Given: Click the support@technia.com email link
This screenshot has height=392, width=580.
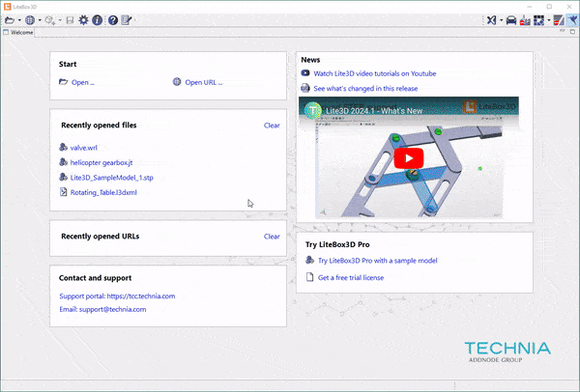Looking at the screenshot, I should [x=102, y=309].
